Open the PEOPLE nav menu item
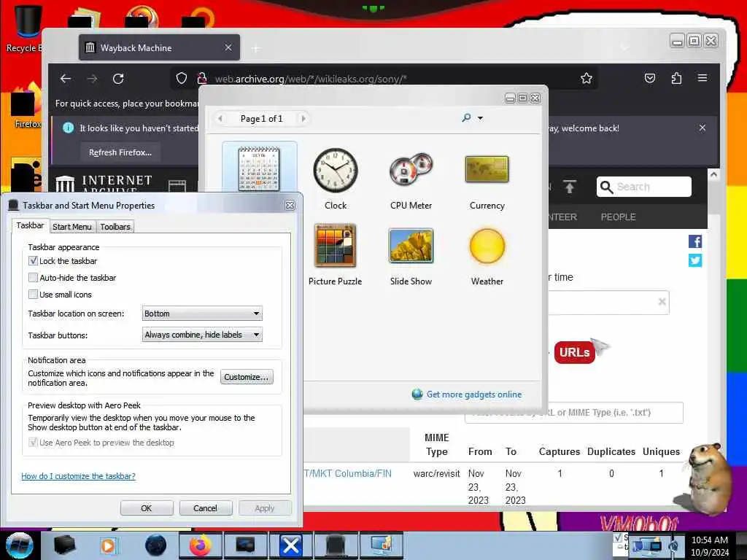747x560 pixels. pyautogui.click(x=618, y=217)
